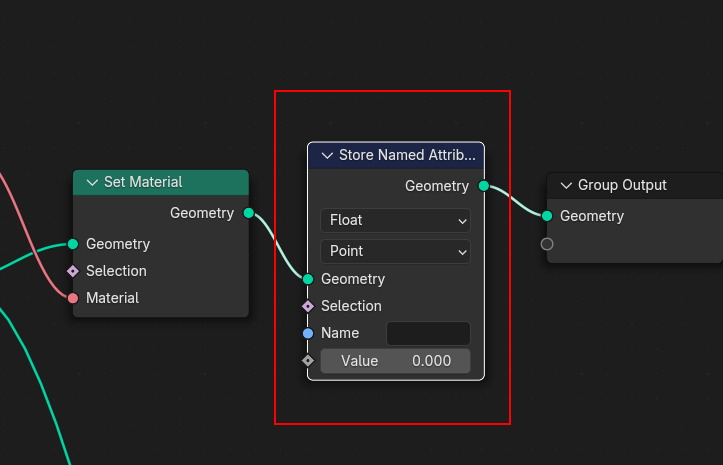This screenshot has width=723, height=465.
Task: Click Set Material Geometry input socket
Action: (73, 244)
